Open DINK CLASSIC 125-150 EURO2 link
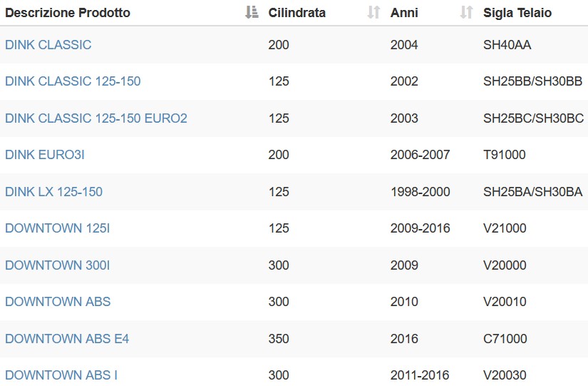Viewport: 588px width, 386px height. [x=96, y=118]
